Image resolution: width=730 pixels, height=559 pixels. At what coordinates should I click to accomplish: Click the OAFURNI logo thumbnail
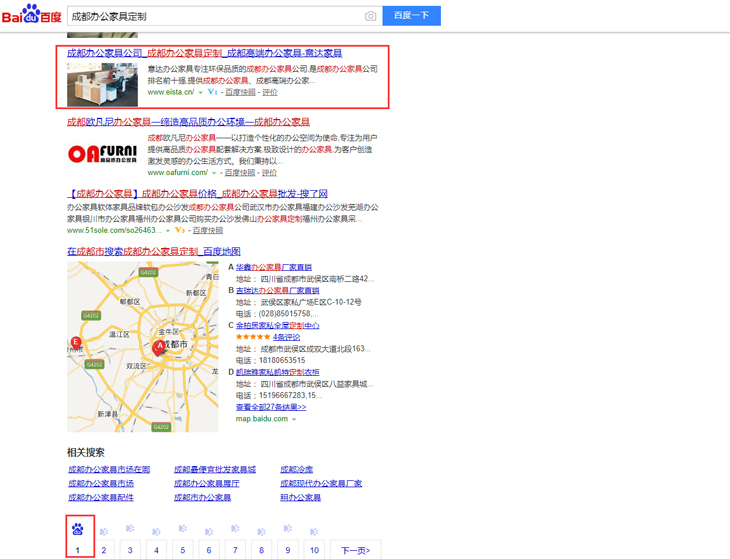click(102, 154)
